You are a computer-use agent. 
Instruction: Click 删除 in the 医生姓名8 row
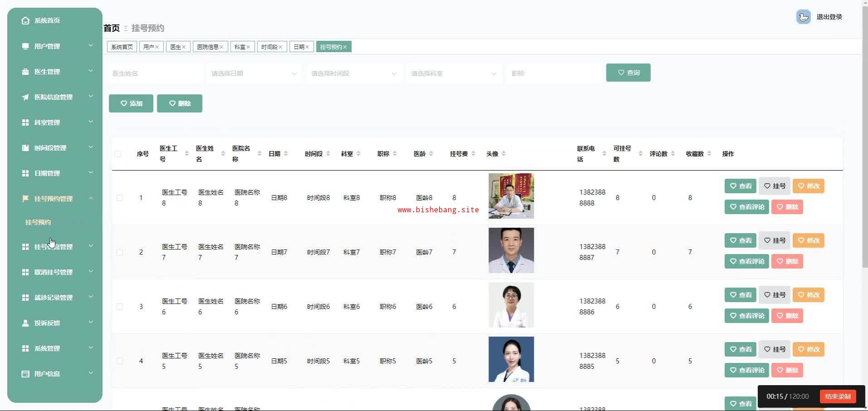pyautogui.click(x=787, y=207)
